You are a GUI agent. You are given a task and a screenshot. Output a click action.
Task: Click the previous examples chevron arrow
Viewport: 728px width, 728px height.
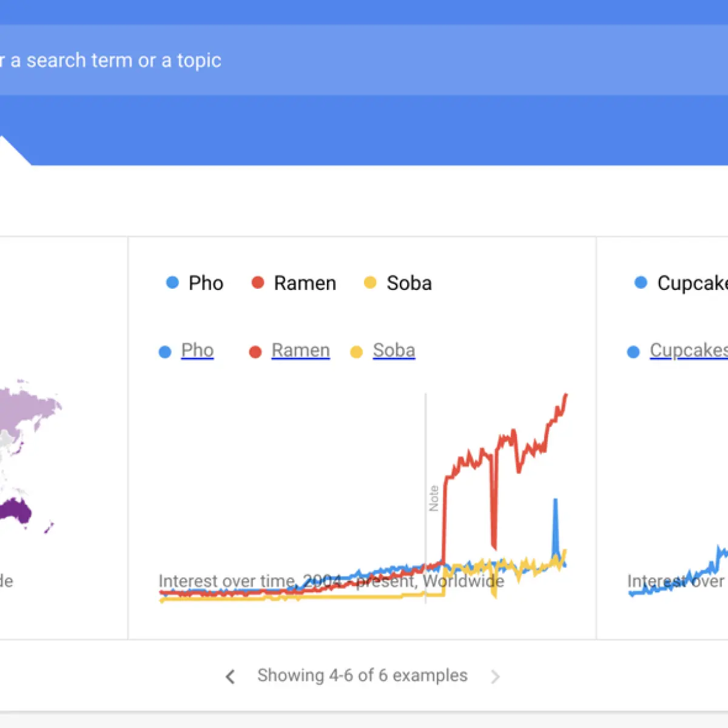click(x=230, y=676)
